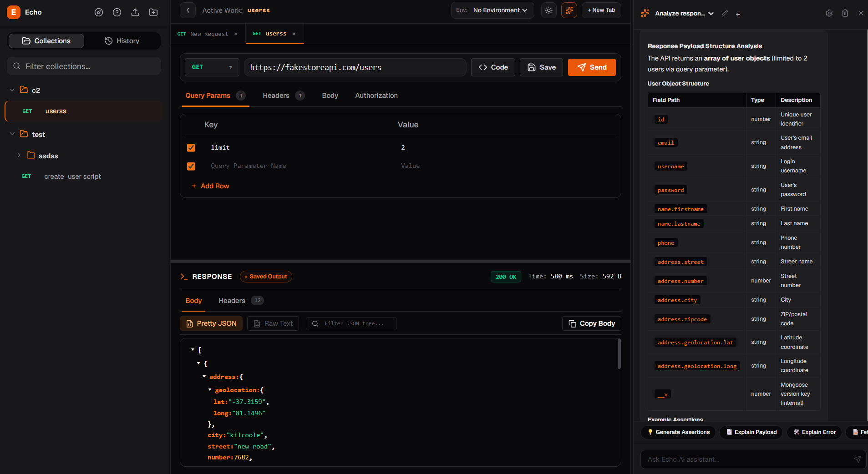Click the request URL field
The image size is (868, 474).
(355, 67)
